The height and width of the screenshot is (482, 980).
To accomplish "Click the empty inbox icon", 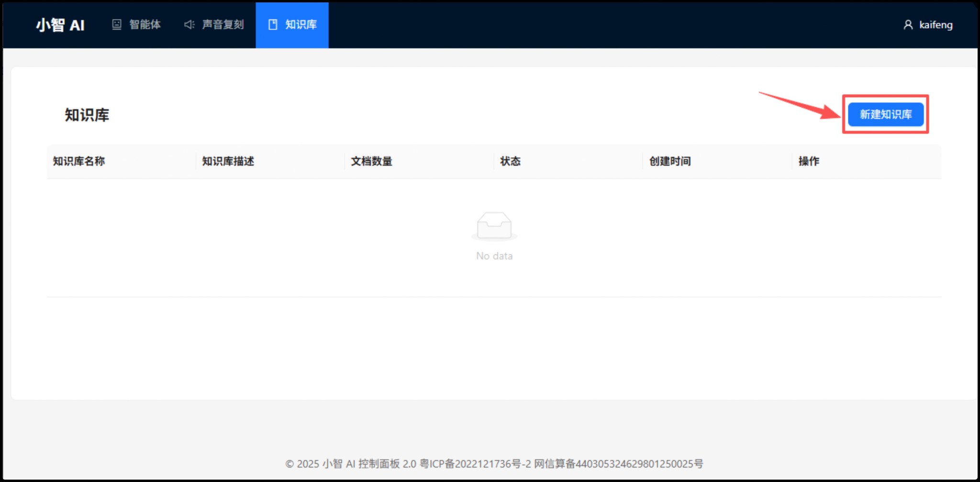I will pyautogui.click(x=494, y=226).
